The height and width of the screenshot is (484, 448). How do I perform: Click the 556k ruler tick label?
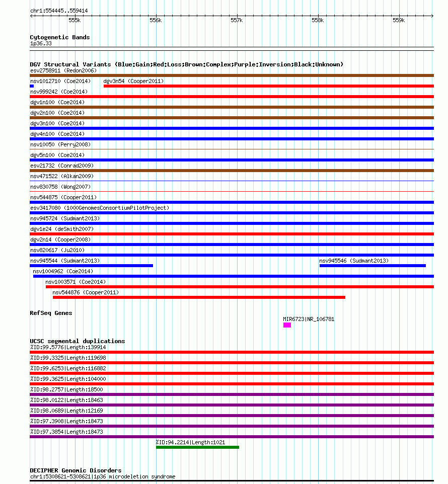tap(156, 20)
